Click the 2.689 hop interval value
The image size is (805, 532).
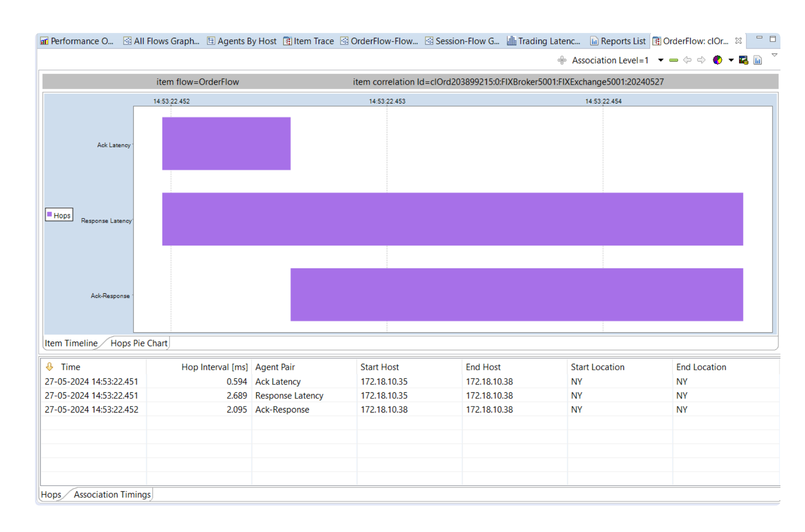tap(237, 396)
